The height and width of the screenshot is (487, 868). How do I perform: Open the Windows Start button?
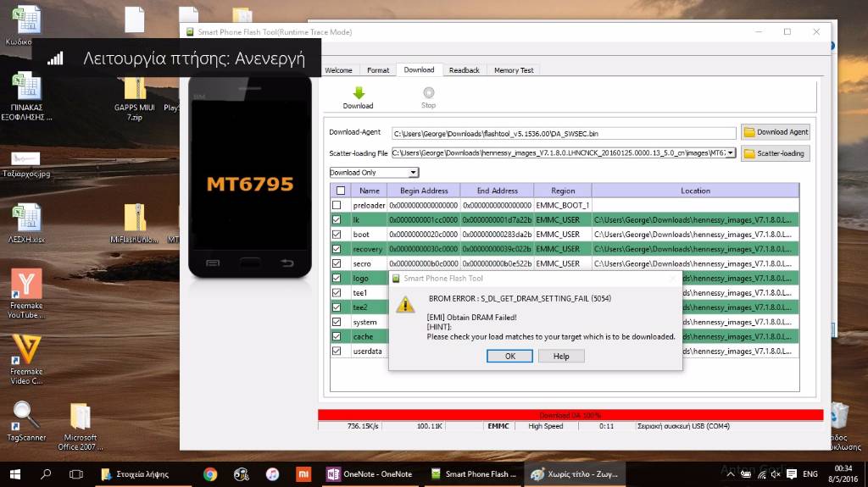click(x=15, y=474)
